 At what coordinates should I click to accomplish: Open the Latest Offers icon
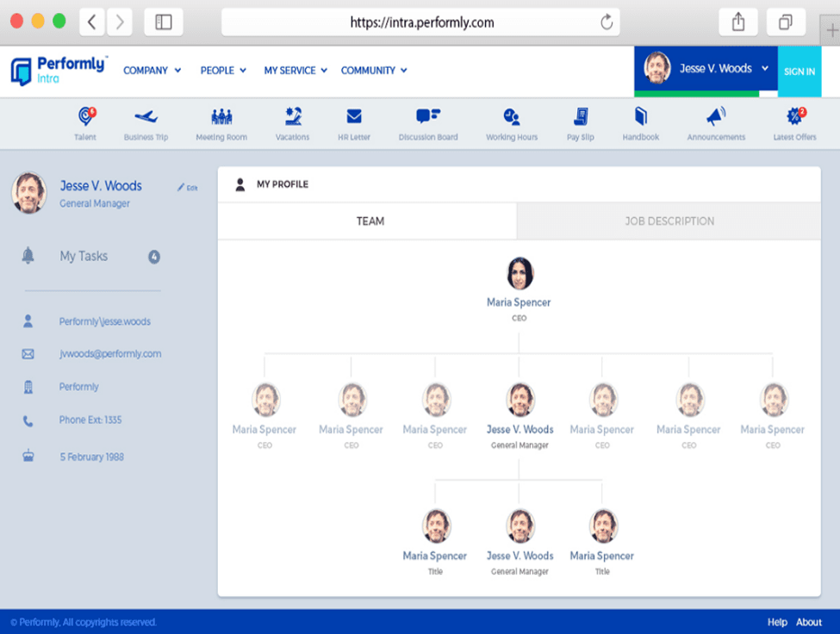click(793, 117)
